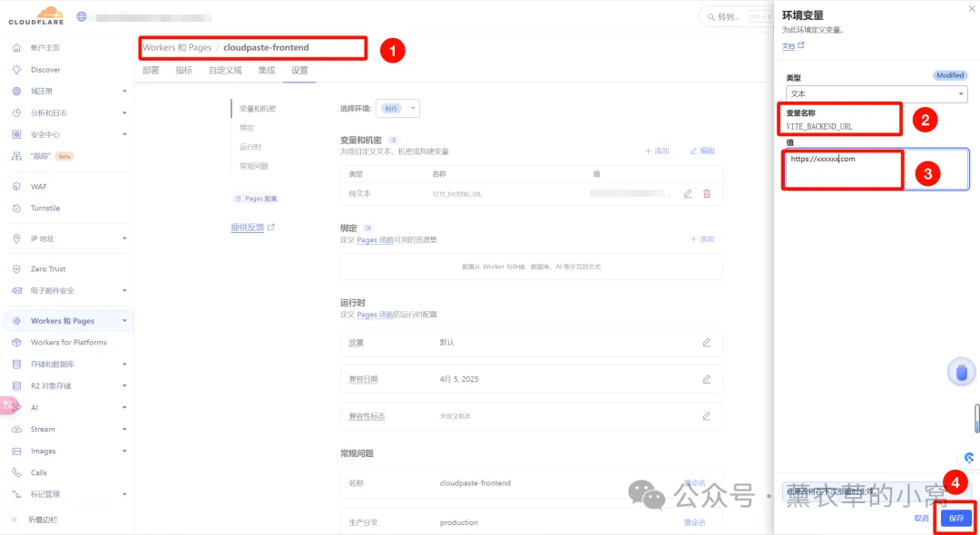Click the pencil icon in 放置 row

tap(707, 342)
